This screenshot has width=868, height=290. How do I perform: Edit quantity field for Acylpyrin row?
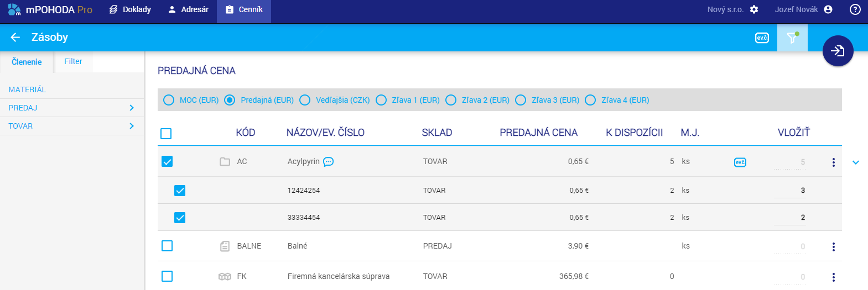790,162
